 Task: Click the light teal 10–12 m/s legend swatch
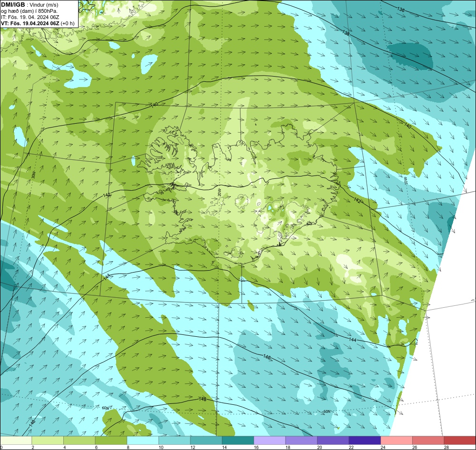[x=175, y=440]
